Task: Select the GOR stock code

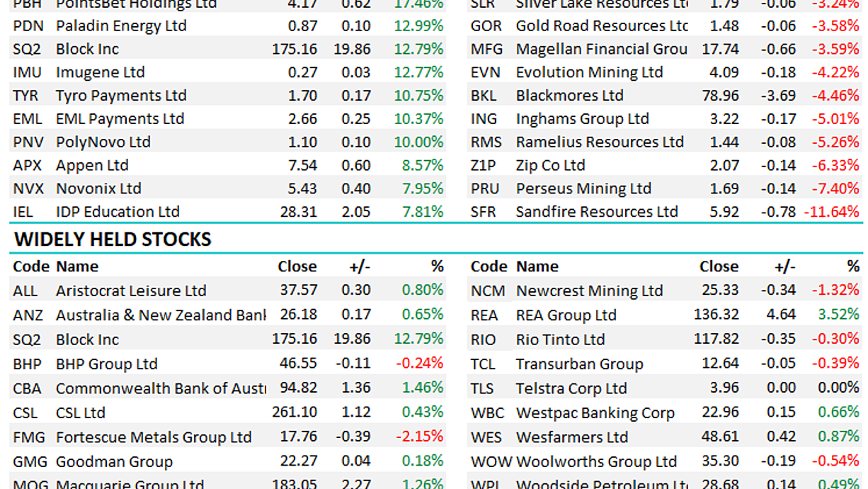Action: click(x=486, y=26)
